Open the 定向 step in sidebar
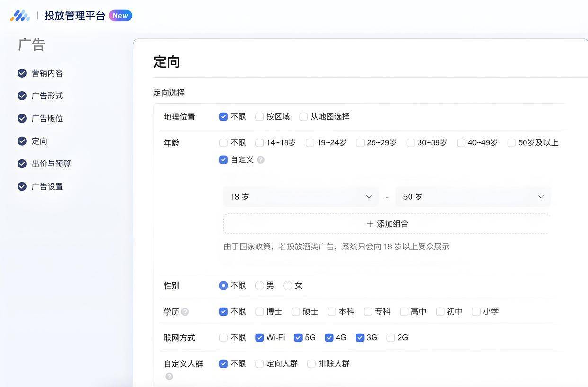 (39, 141)
